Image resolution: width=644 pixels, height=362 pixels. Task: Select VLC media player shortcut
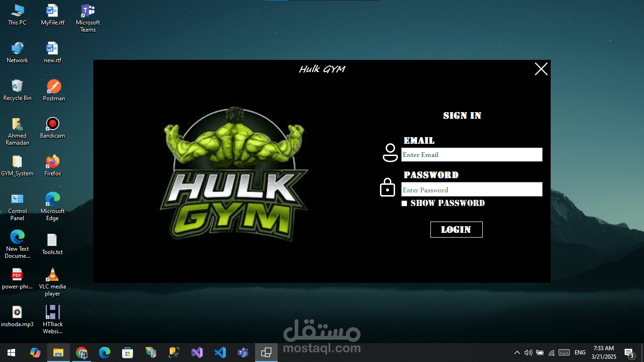pos(52,282)
